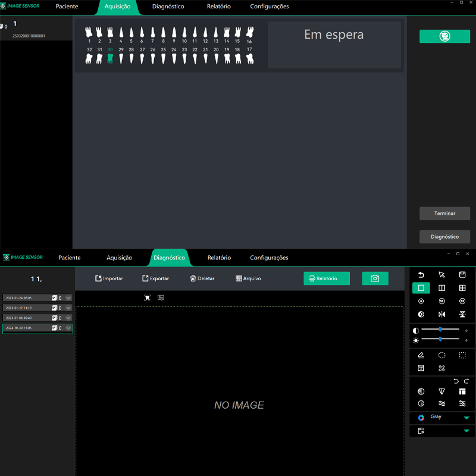Click the green Relatório print button

tap(327, 278)
